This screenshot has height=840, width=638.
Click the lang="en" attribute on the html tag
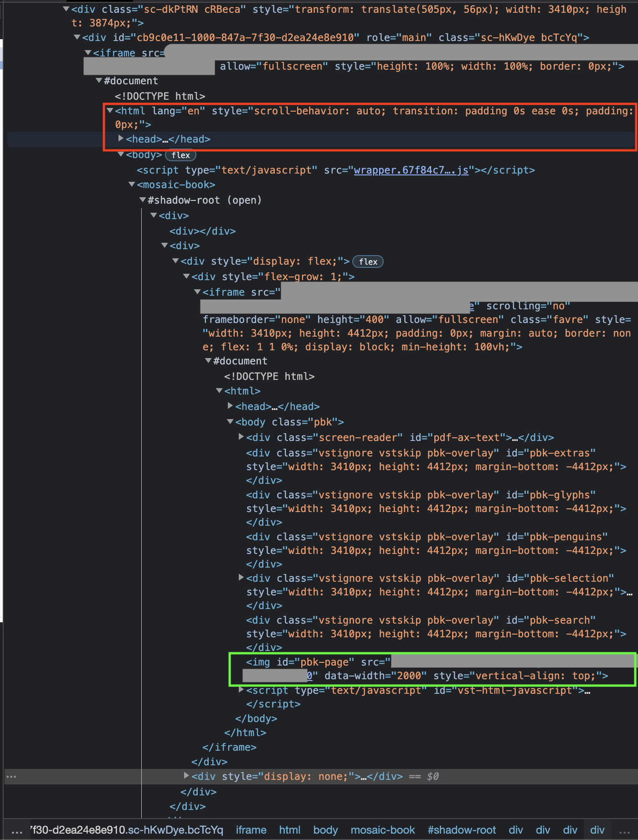179,111
